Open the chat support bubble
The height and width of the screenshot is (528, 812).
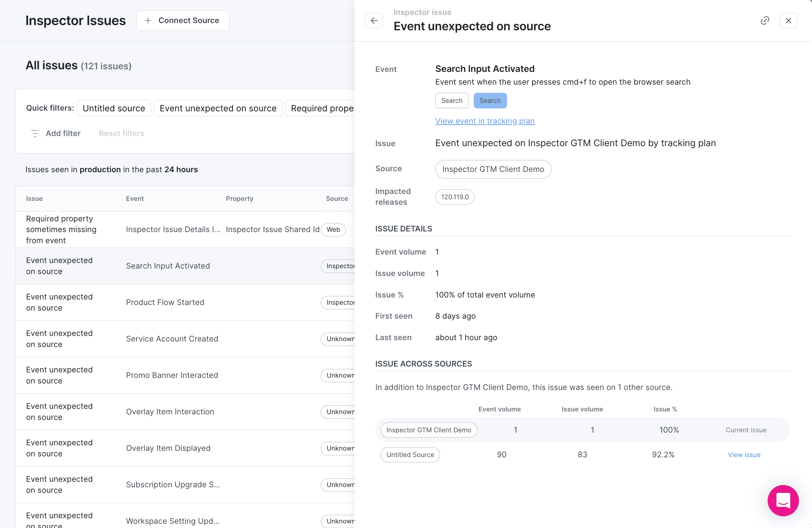click(x=783, y=500)
